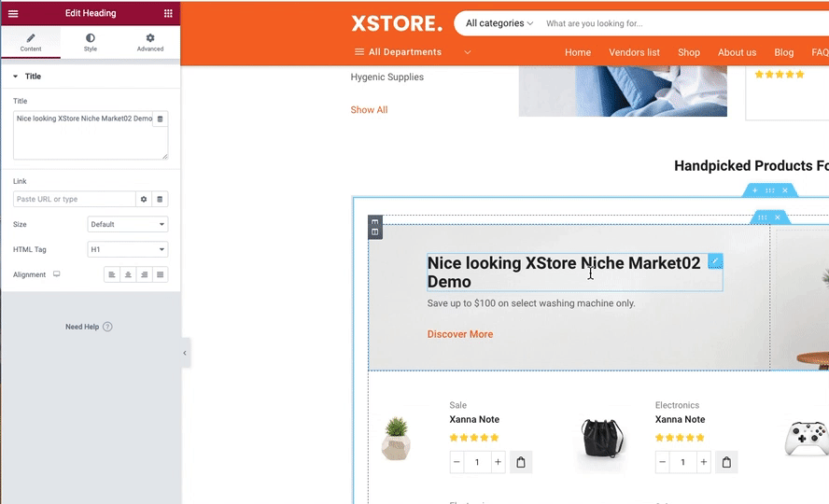This screenshot has height=504, width=829.
Task: Open the All categories dropdown
Action: [499, 23]
